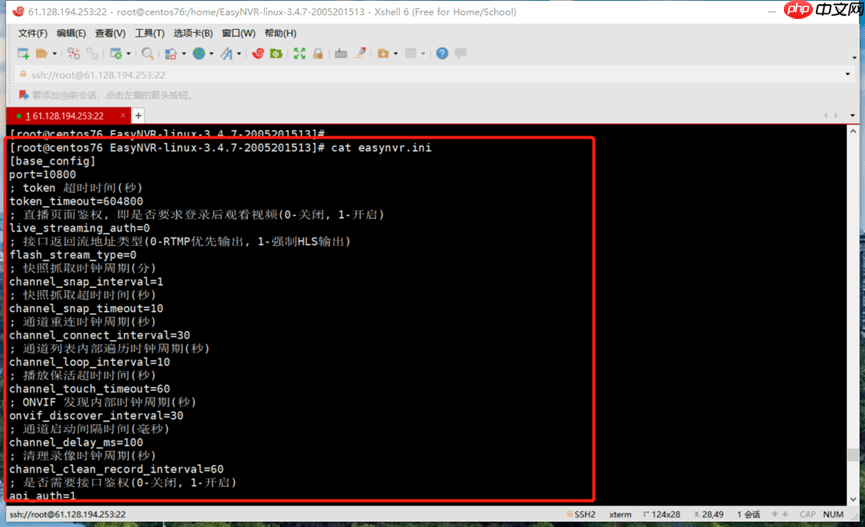Open the 窗口(W) menu

pyautogui.click(x=238, y=33)
